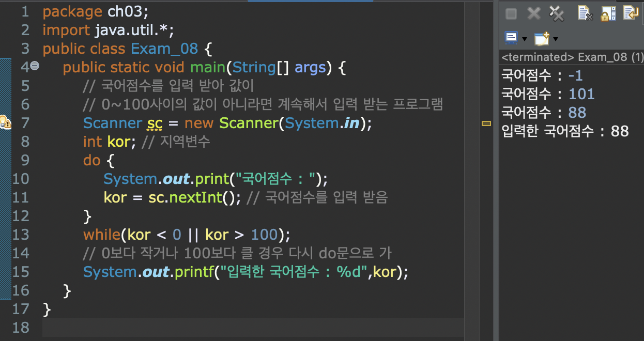Collapse the main method fold marker
Viewport: 644px width, 341px height.
pyautogui.click(x=35, y=66)
